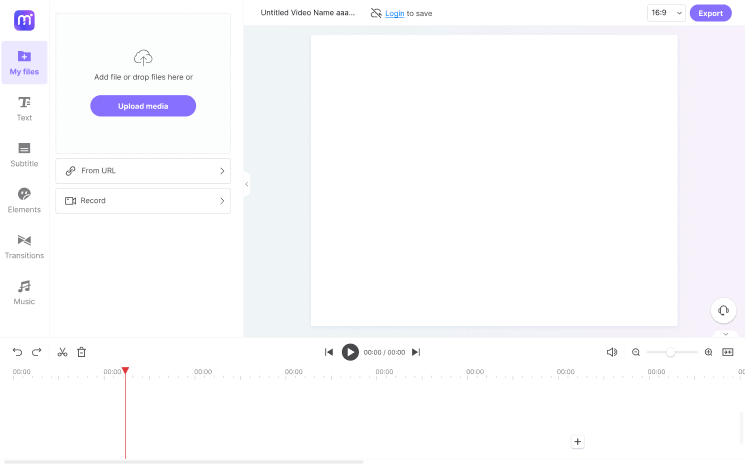Adjust the timeline zoom slider
The width and height of the screenshot is (745, 465).
coord(671,352)
